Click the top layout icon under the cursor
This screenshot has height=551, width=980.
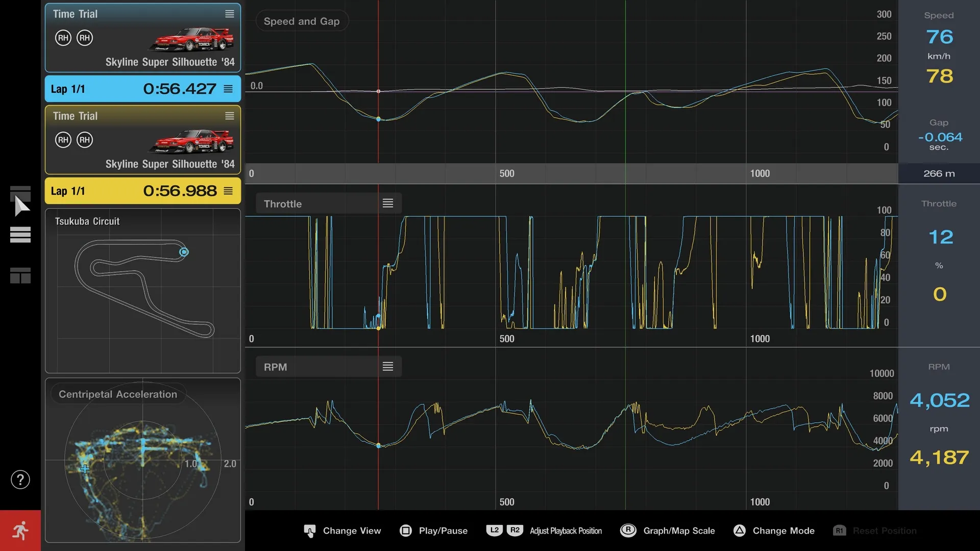(20, 193)
